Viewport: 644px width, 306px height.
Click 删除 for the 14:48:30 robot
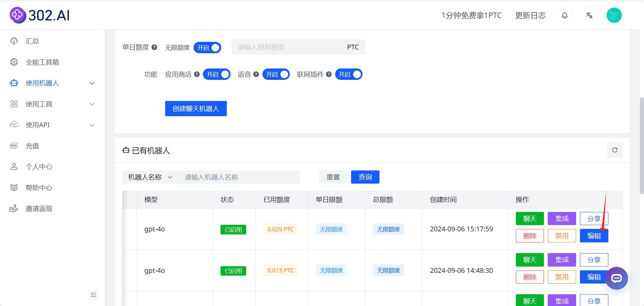[530, 277]
